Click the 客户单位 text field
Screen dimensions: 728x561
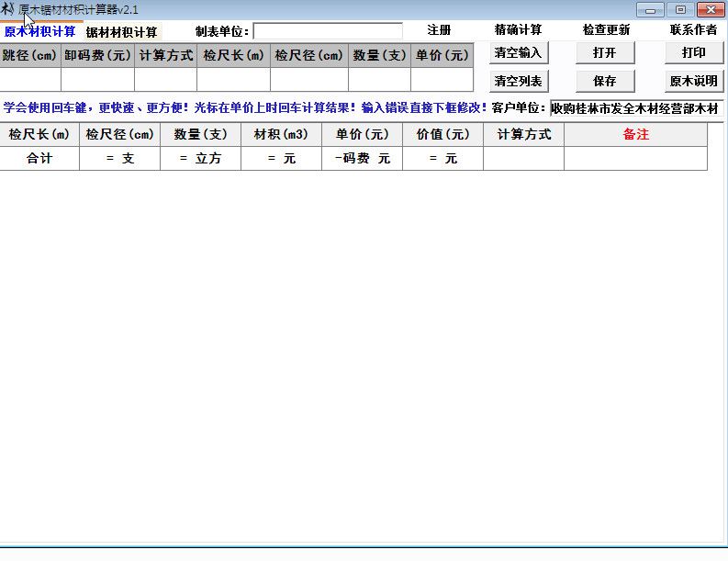[636, 108]
